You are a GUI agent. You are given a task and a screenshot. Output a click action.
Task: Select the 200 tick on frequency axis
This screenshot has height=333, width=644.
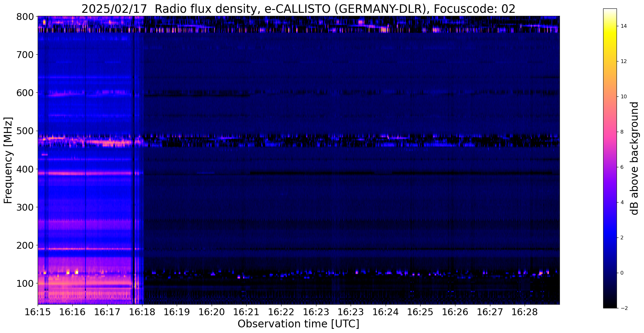click(25, 245)
